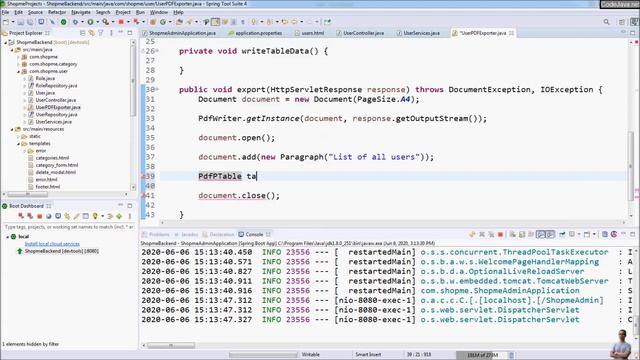Open the Refactor menu

tap(57, 12)
